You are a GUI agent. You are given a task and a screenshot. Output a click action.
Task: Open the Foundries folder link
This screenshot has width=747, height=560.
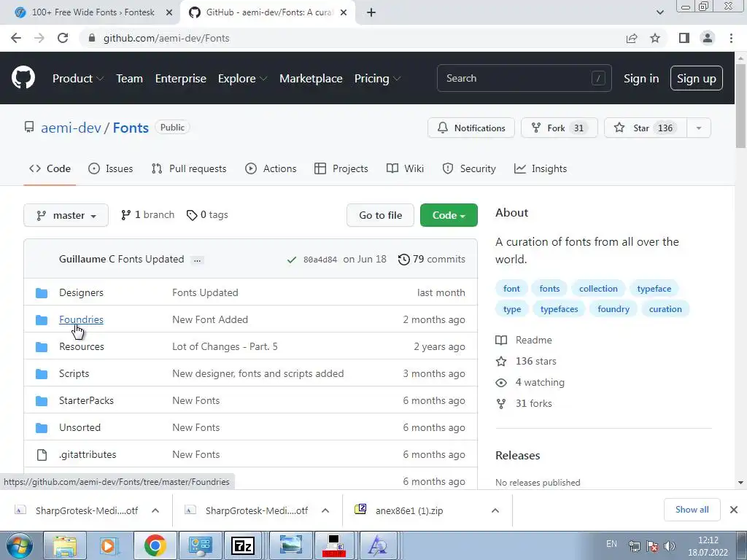tap(81, 319)
